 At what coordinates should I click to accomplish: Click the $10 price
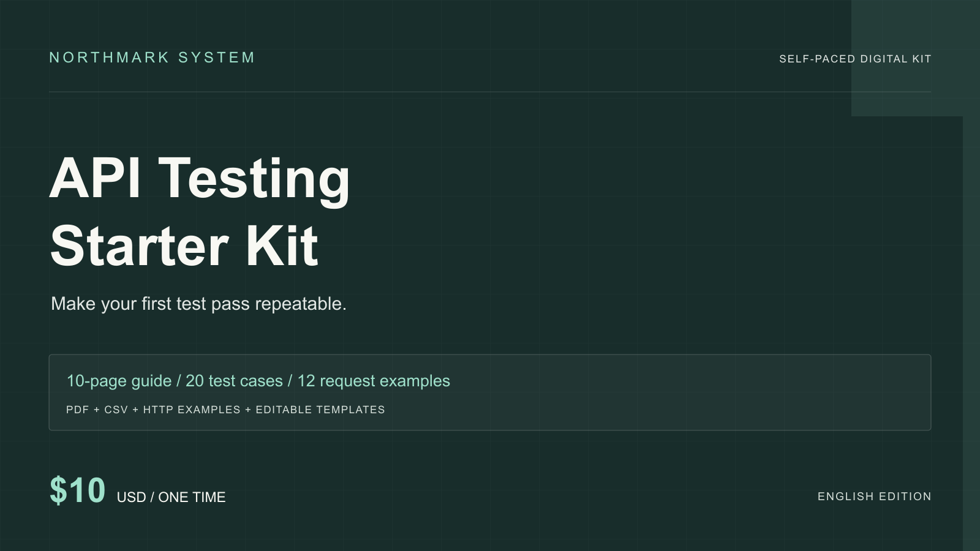tap(78, 490)
